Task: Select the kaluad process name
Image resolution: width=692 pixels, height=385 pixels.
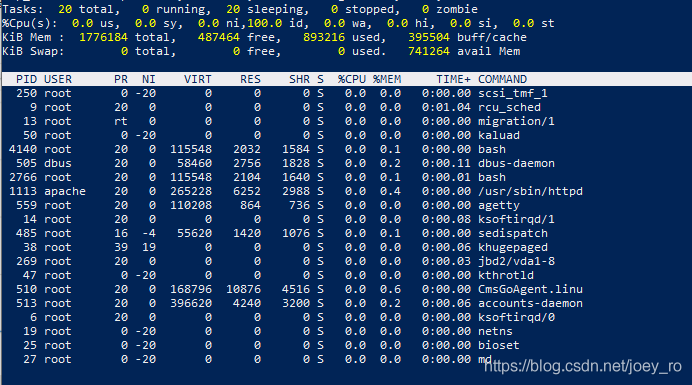Action: click(x=499, y=136)
